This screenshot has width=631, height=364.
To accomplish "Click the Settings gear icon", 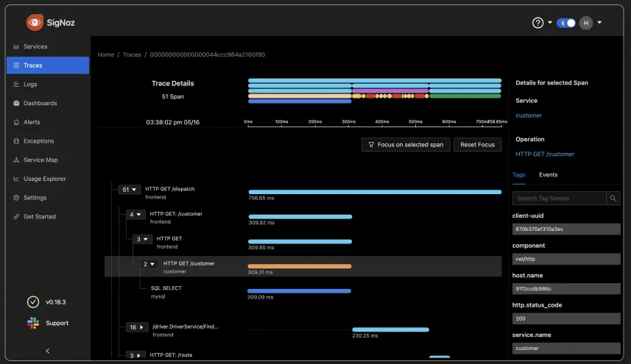I will click(16, 198).
